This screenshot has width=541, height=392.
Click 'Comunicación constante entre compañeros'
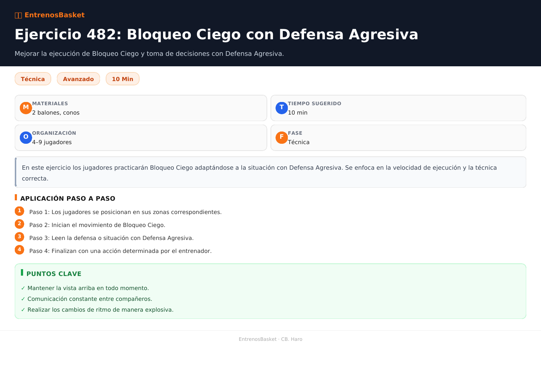(90, 299)
